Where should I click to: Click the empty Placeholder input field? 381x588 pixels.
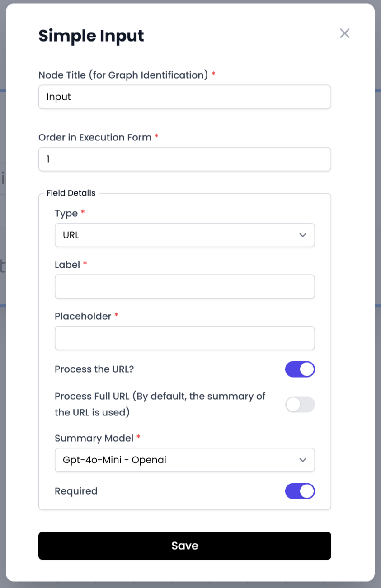click(184, 338)
